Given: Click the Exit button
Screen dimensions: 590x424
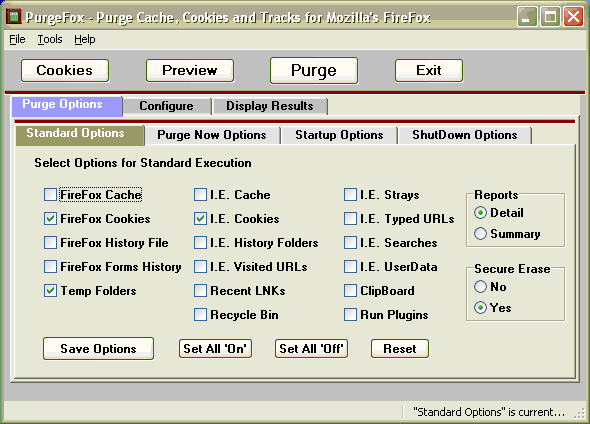Looking at the screenshot, I should pyautogui.click(x=429, y=70).
